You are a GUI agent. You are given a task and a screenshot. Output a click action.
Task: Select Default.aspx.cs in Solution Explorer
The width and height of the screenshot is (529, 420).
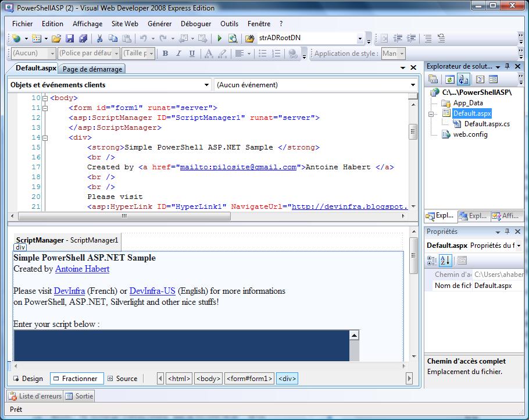[487, 124]
